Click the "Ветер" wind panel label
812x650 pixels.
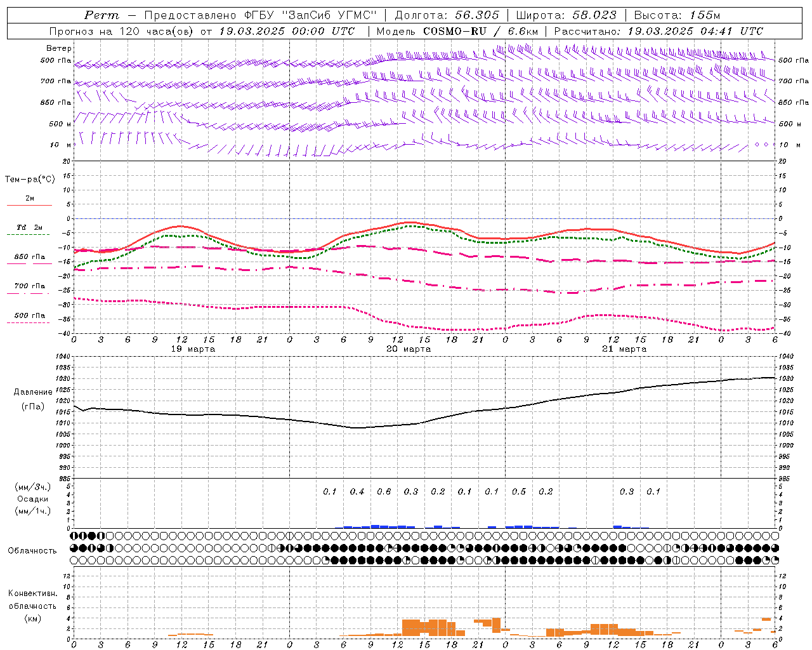pos(59,48)
